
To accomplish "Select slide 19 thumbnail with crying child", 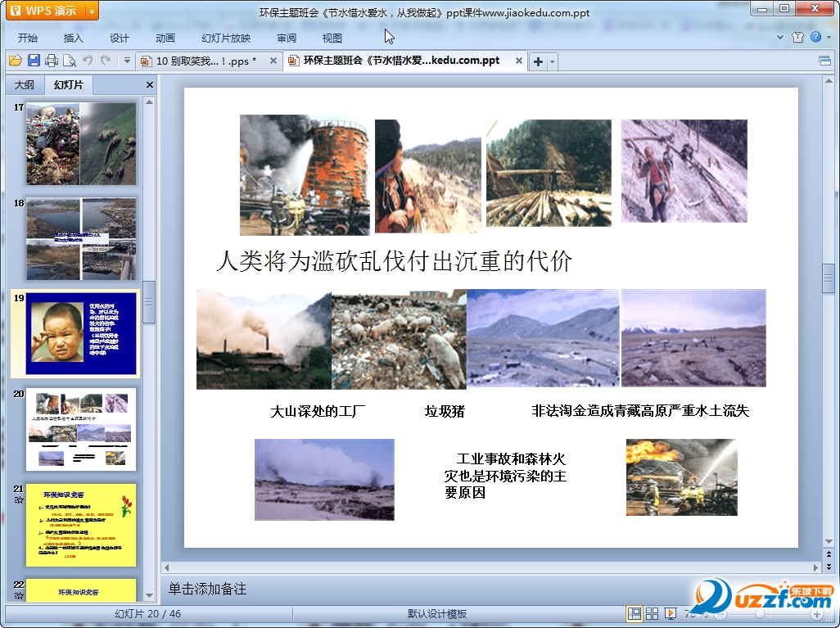I will pos(81,333).
